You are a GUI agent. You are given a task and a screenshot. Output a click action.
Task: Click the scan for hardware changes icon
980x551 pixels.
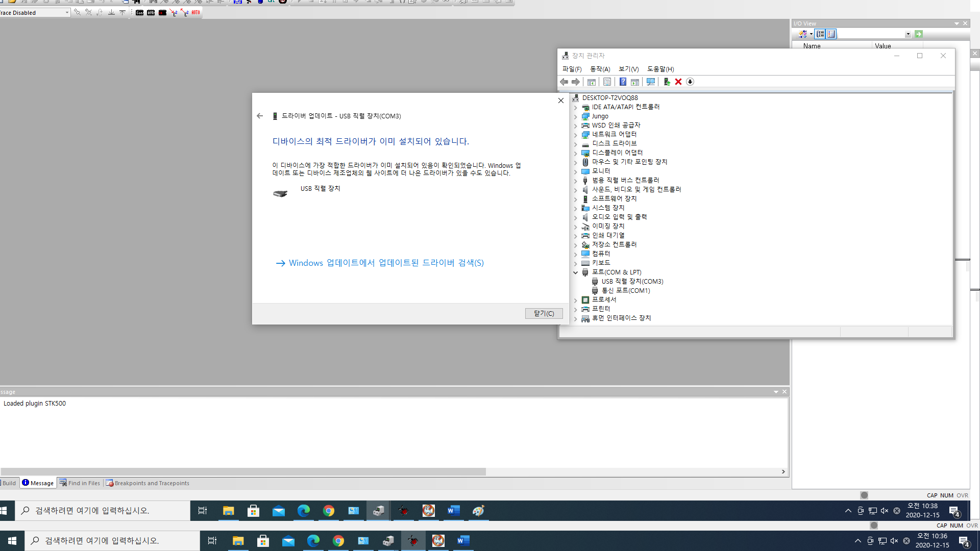650,82
